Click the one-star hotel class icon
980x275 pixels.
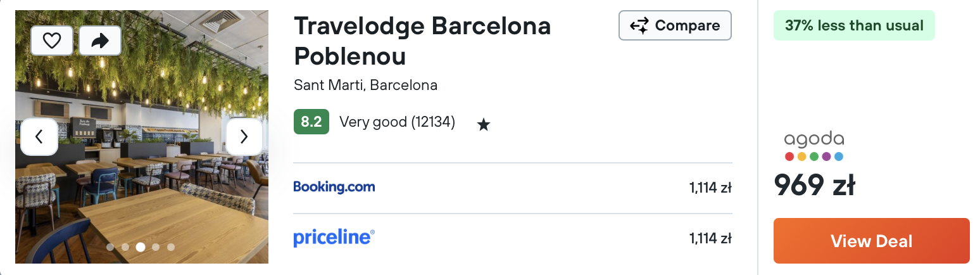coord(484,124)
